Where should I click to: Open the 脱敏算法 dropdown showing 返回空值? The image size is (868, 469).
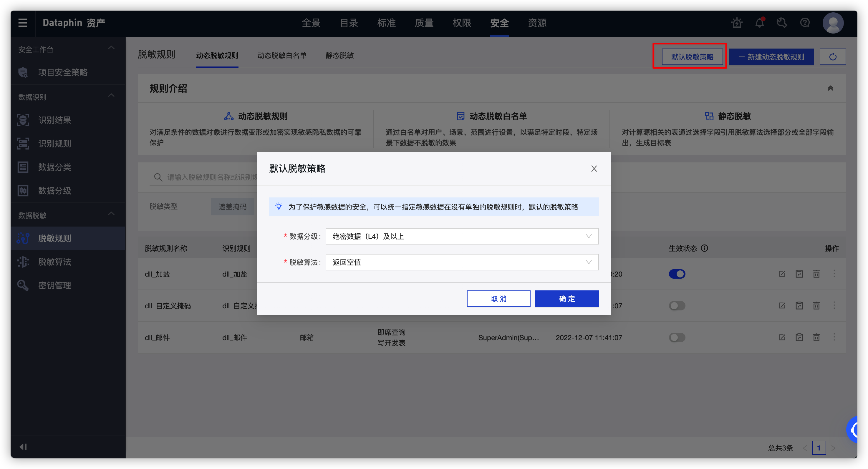[x=462, y=262]
